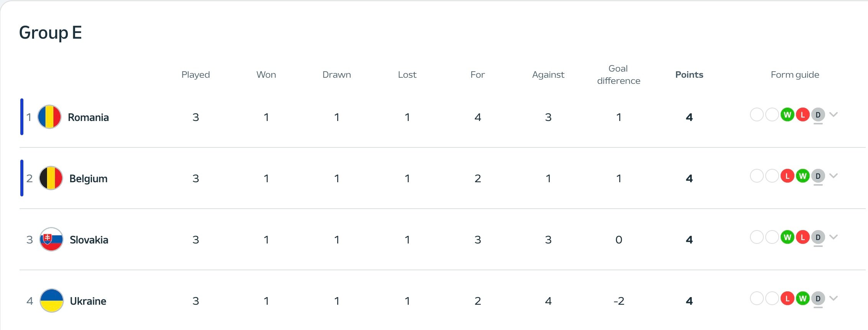Click the Romania flag icon
The width and height of the screenshot is (868, 330).
[49, 117]
